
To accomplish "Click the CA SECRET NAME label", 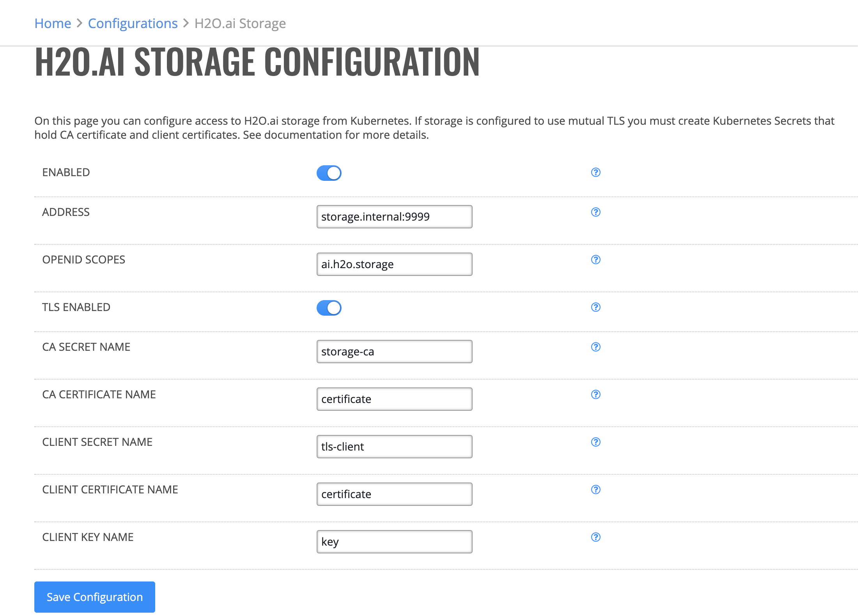I will point(86,347).
